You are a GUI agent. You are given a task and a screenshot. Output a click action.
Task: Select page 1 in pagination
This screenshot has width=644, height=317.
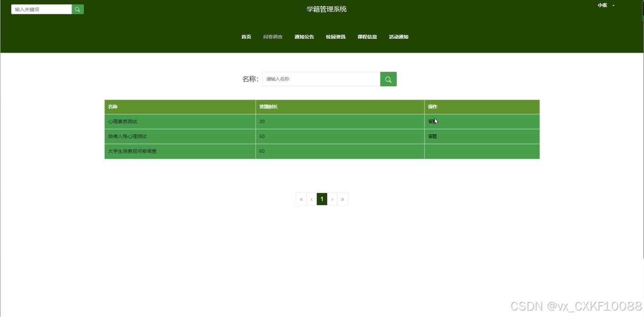coord(322,199)
